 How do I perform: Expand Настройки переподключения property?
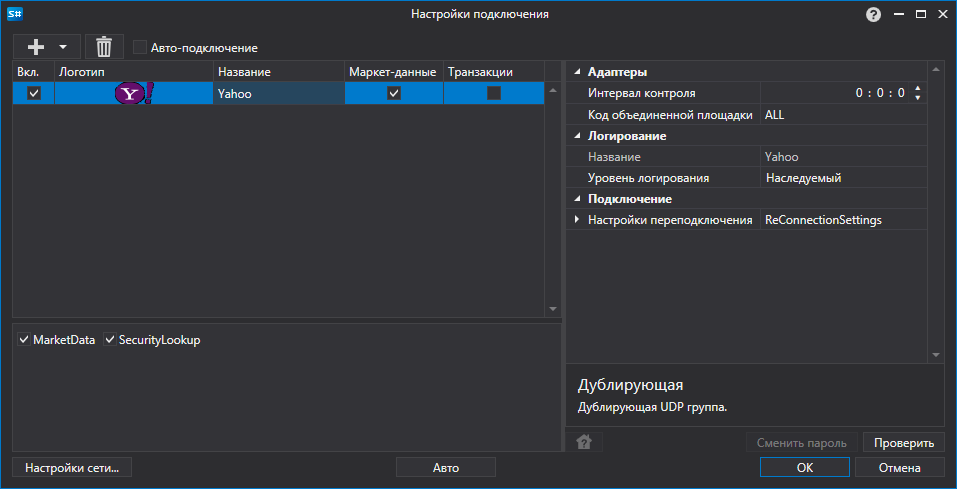(x=577, y=219)
